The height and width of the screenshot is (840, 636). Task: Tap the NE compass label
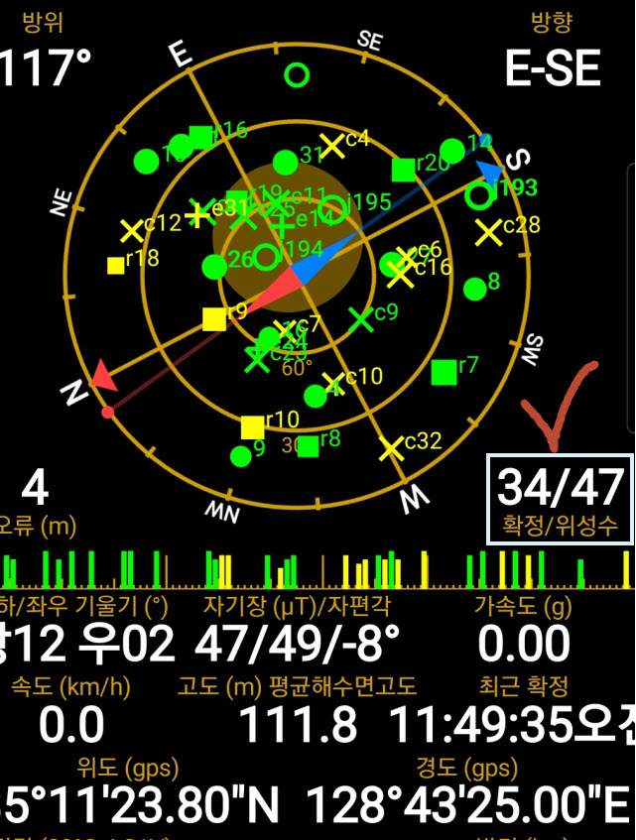click(x=62, y=202)
